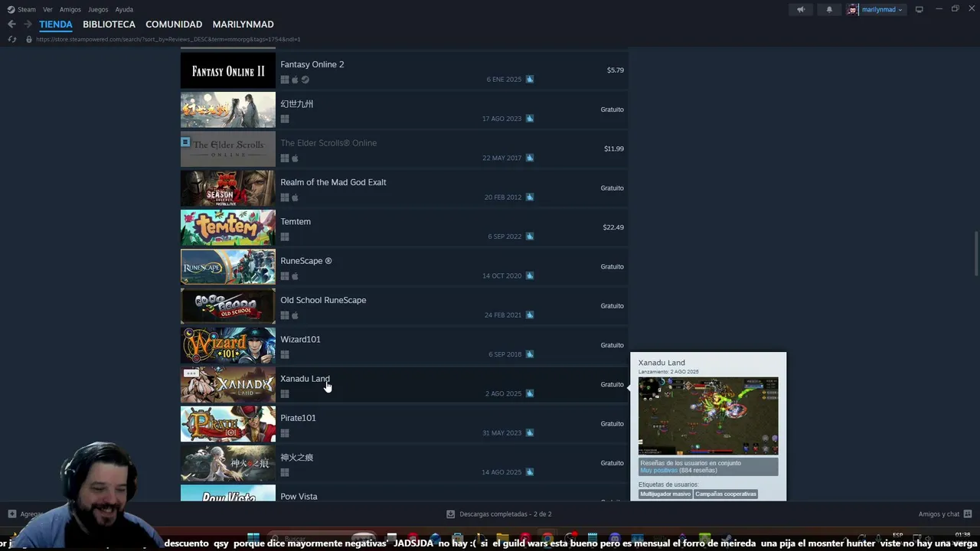Viewport: 980px width, 551px height.
Task: Open the Pow Vista listing
Action: pyautogui.click(x=404, y=494)
